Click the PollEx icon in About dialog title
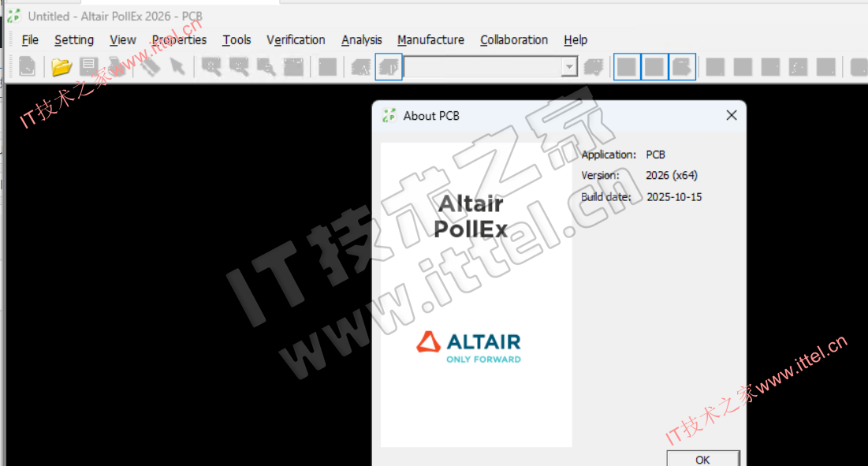Screen dimensions: 868x466 (389, 116)
